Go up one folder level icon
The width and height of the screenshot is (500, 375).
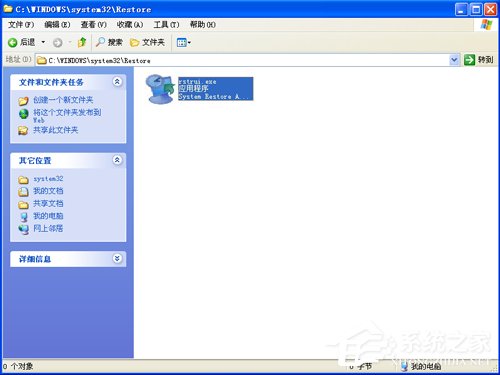coord(82,42)
